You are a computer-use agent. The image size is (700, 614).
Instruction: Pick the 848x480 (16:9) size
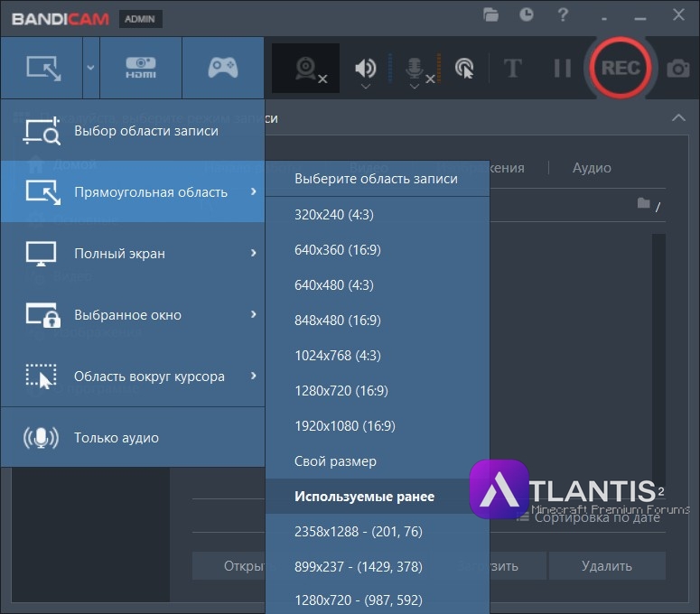[378, 321]
